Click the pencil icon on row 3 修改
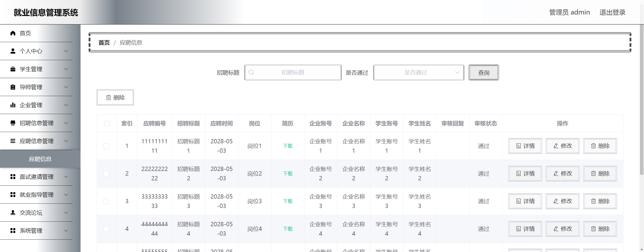This screenshot has height=252, width=644. coord(556,201)
